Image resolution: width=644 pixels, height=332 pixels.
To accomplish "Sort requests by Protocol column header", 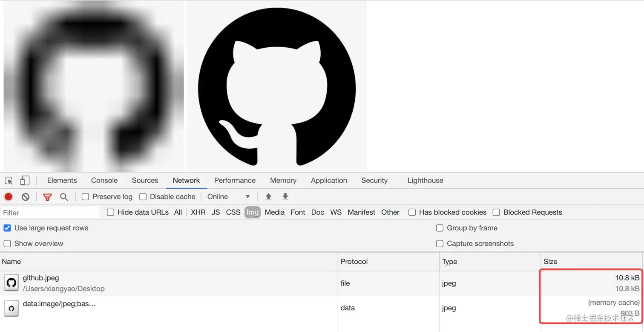I will pos(389,262).
